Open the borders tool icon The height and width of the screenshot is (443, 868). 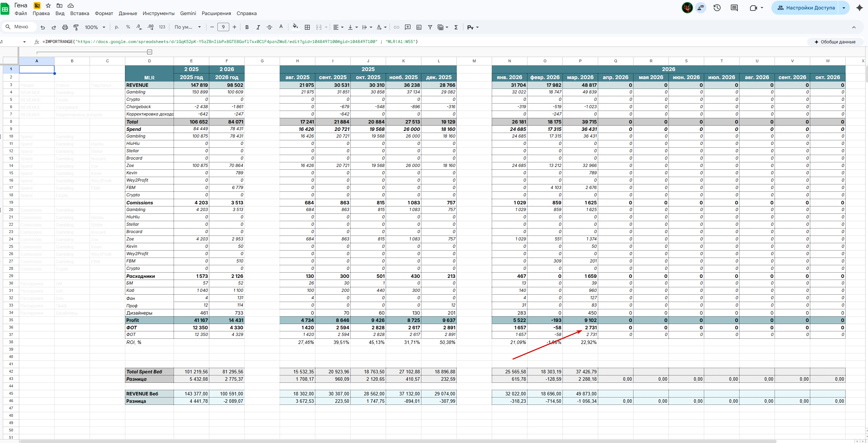[307, 27]
